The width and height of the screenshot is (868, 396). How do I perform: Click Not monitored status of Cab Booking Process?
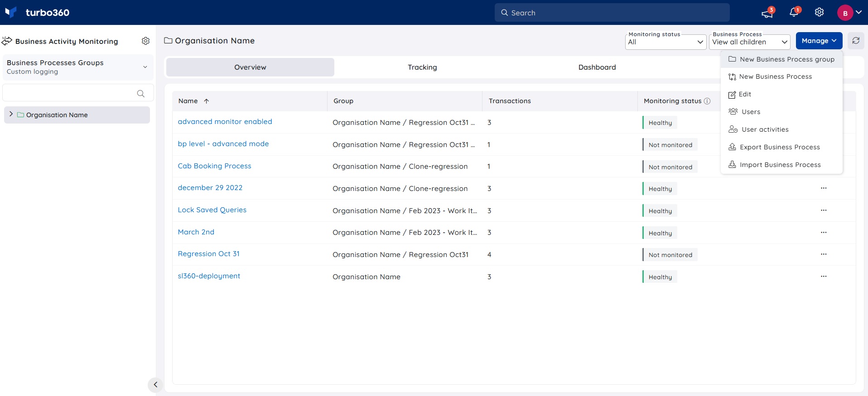(x=670, y=167)
